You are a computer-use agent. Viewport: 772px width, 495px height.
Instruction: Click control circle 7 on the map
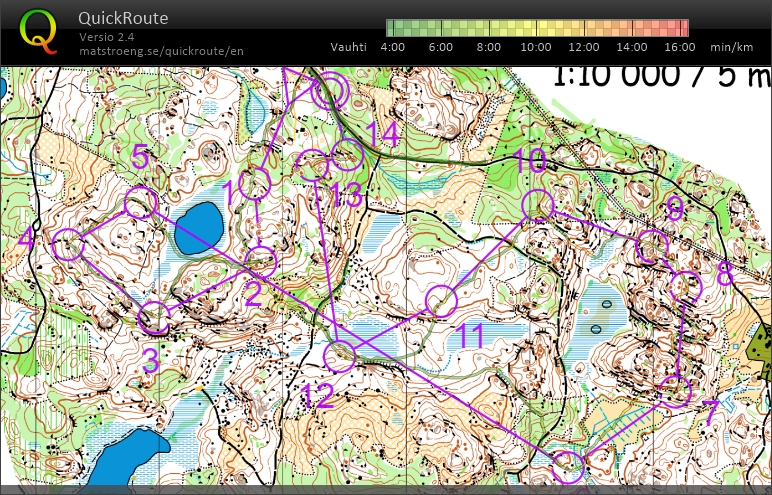coord(677,391)
